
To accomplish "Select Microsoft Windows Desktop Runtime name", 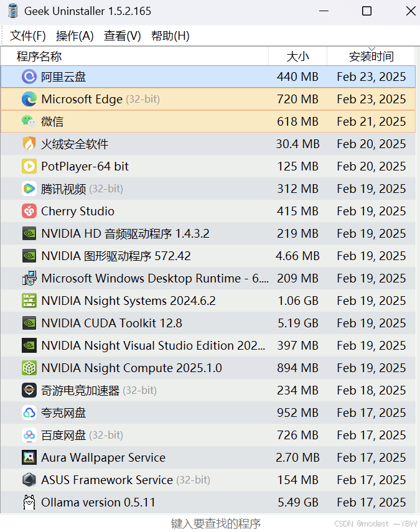I will pyautogui.click(x=155, y=278).
